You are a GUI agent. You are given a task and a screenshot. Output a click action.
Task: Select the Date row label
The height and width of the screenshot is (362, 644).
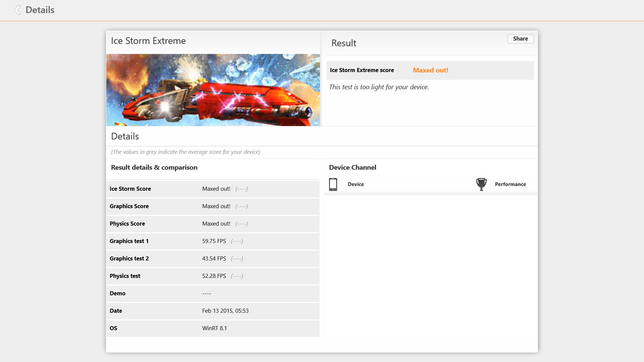[116, 311]
